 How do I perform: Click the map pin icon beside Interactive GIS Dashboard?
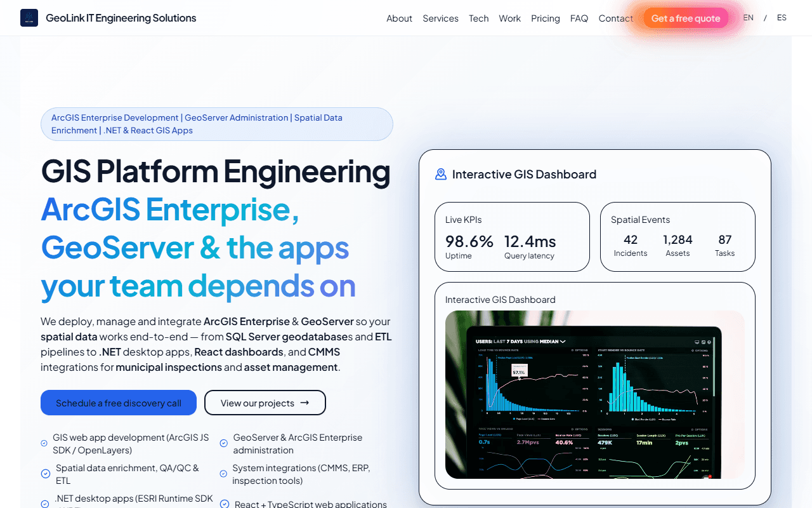tap(441, 174)
